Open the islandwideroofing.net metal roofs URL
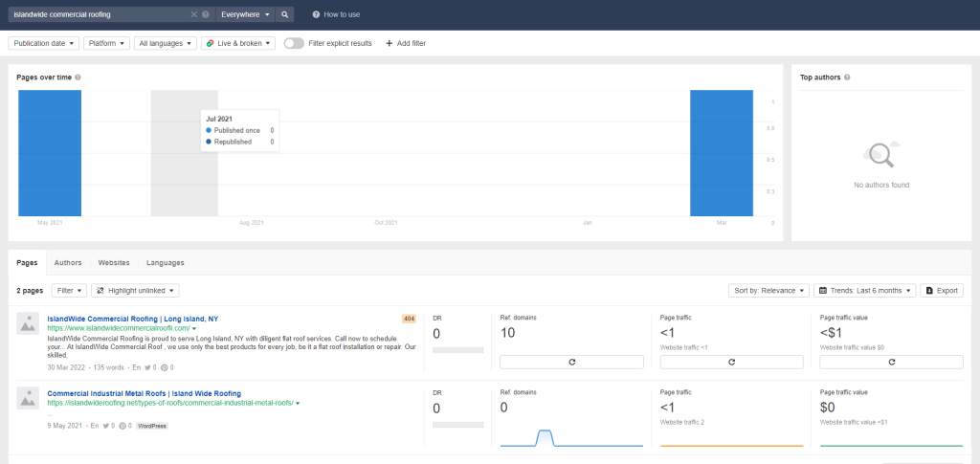 (x=170, y=404)
